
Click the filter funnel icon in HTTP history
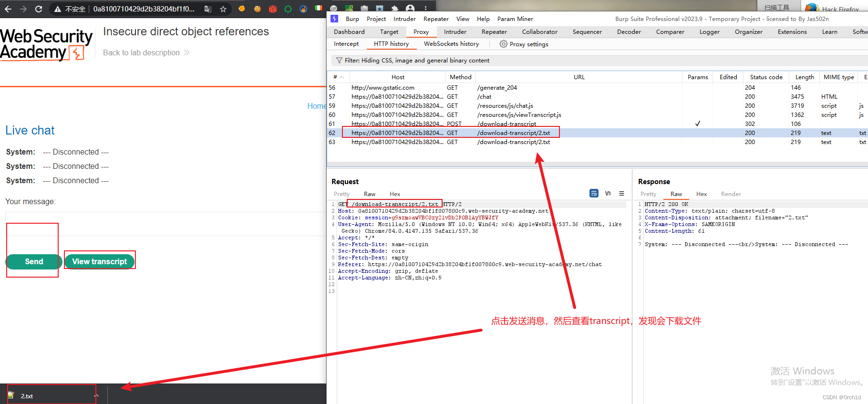point(339,61)
